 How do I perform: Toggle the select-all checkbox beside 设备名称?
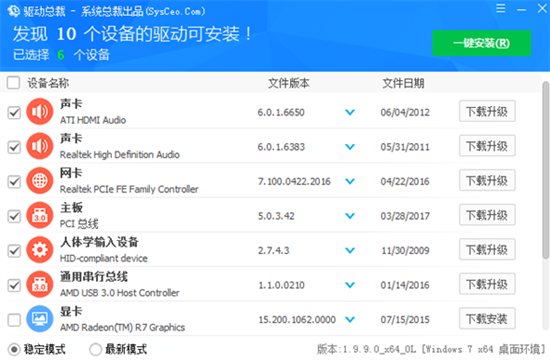(x=13, y=83)
